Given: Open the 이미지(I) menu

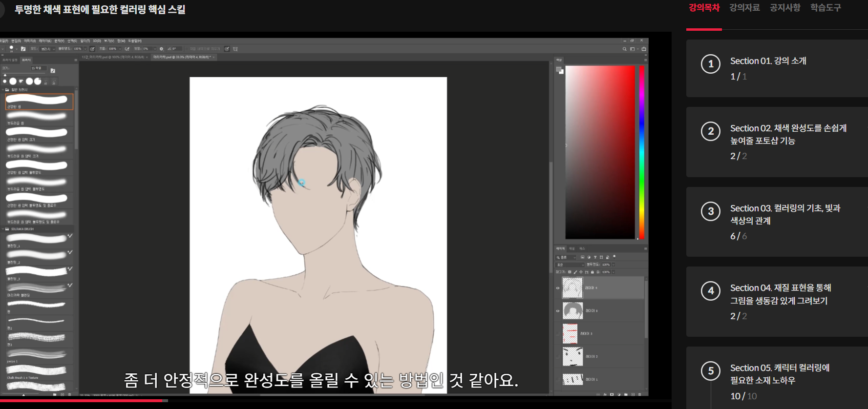Looking at the screenshot, I should 30,41.
